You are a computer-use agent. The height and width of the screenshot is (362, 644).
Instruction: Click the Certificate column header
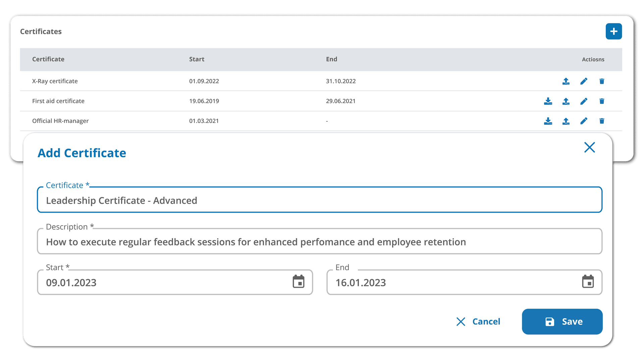(x=48, y=59)
